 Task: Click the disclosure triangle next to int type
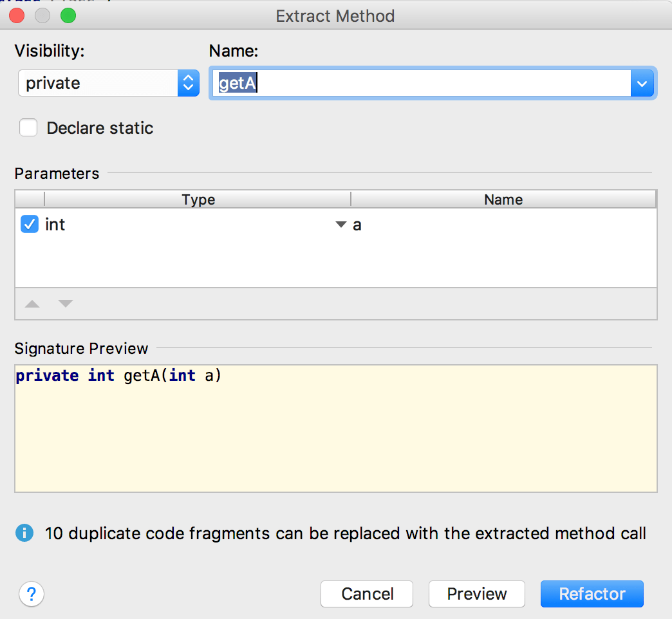(x=341, y=225)
